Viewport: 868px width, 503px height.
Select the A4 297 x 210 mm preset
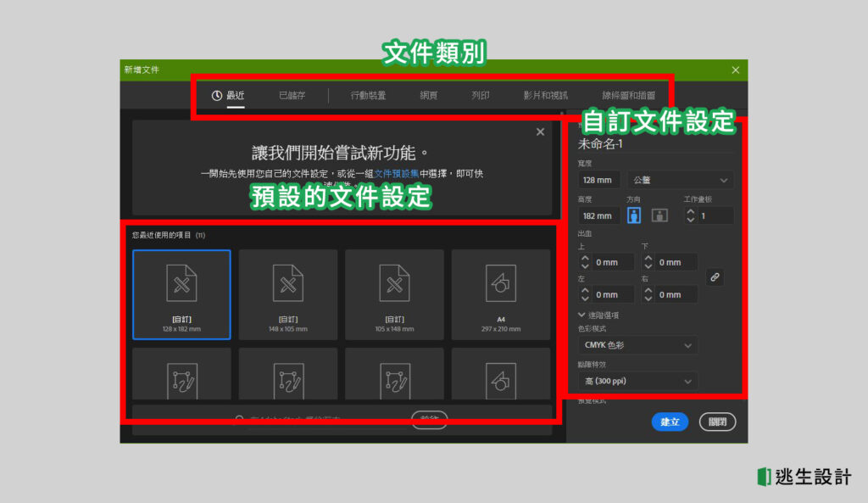coord(500,294)
